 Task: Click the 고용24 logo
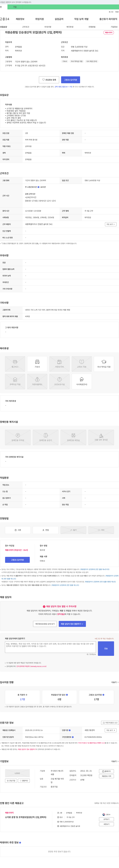5,19
